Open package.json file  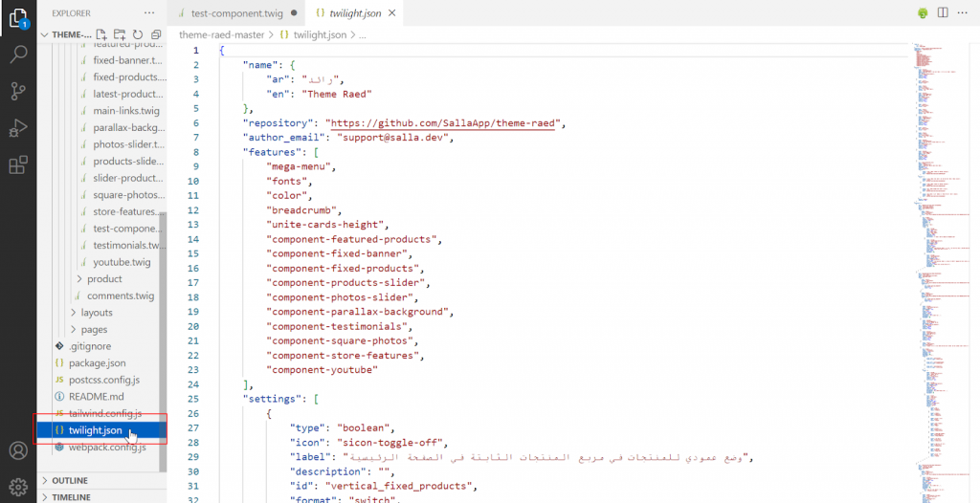click(x=97, y=363)
